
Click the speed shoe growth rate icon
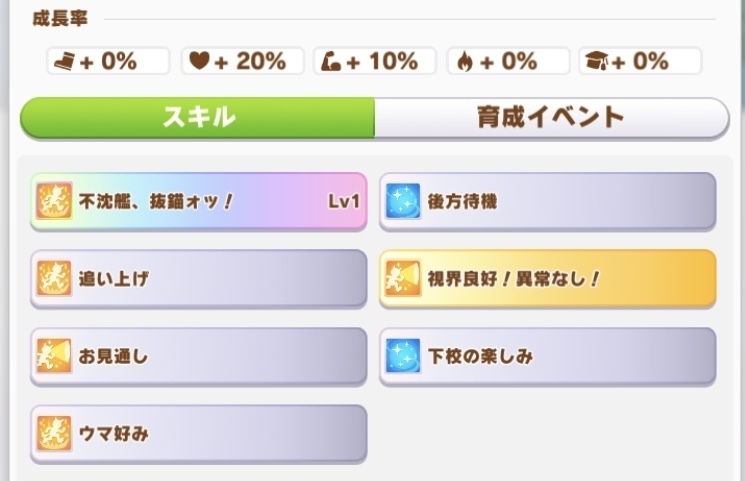[63, 61]
